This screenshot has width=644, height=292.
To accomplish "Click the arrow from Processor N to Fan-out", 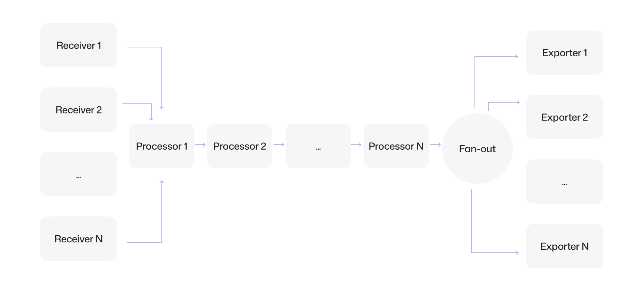I will [x=436, y=145].
